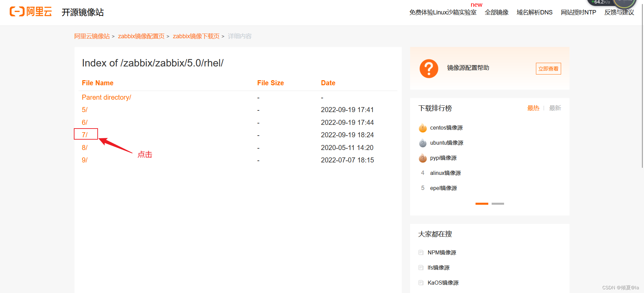Click the orange question mark help icon
This screenshot has height=293, width=644.
(429, 68)
